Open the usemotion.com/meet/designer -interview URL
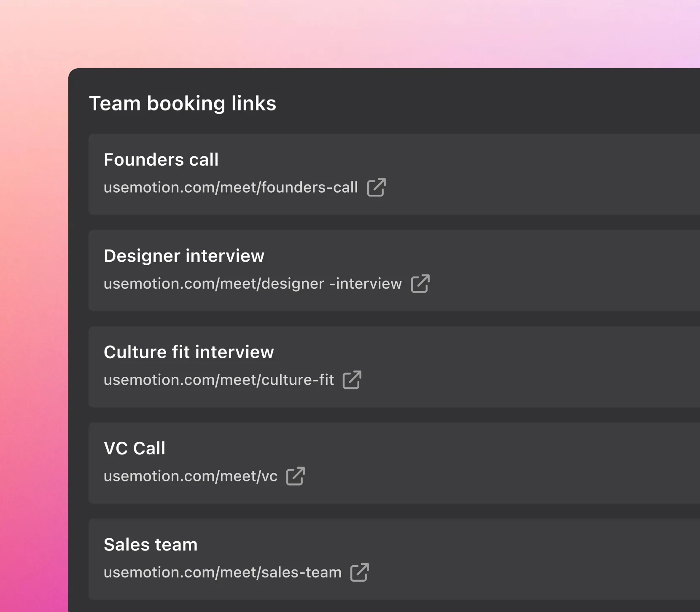The height and width of the screenshot is (612, 700). [253, 284]
